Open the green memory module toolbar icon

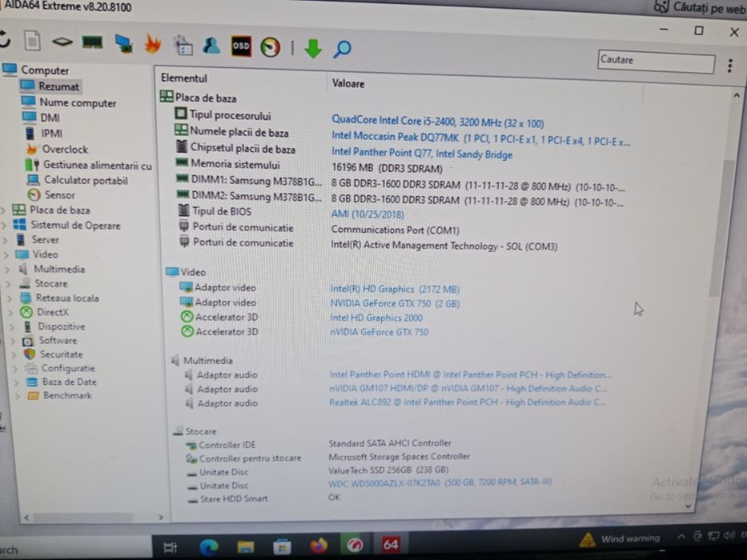92,43
